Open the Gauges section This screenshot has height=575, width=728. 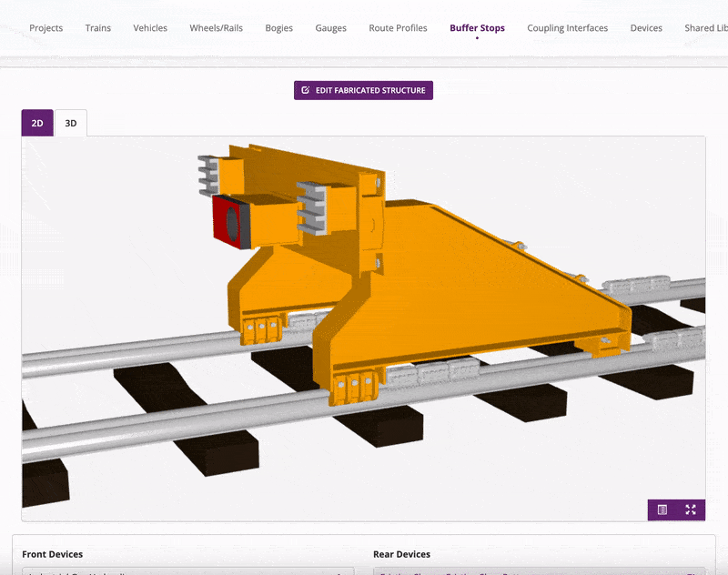[x=331, y=28]
